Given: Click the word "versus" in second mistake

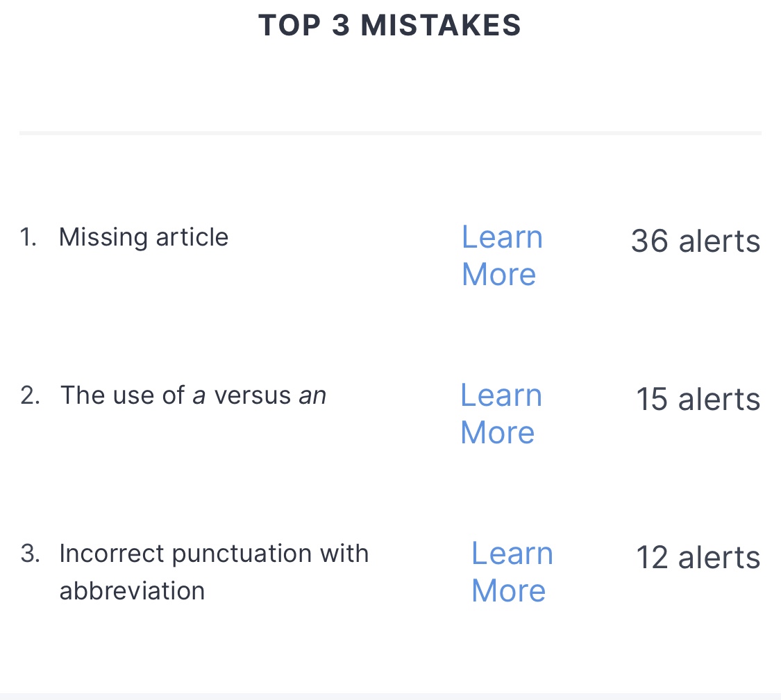Looking at the screenshot, I should [x=252, y=395].
